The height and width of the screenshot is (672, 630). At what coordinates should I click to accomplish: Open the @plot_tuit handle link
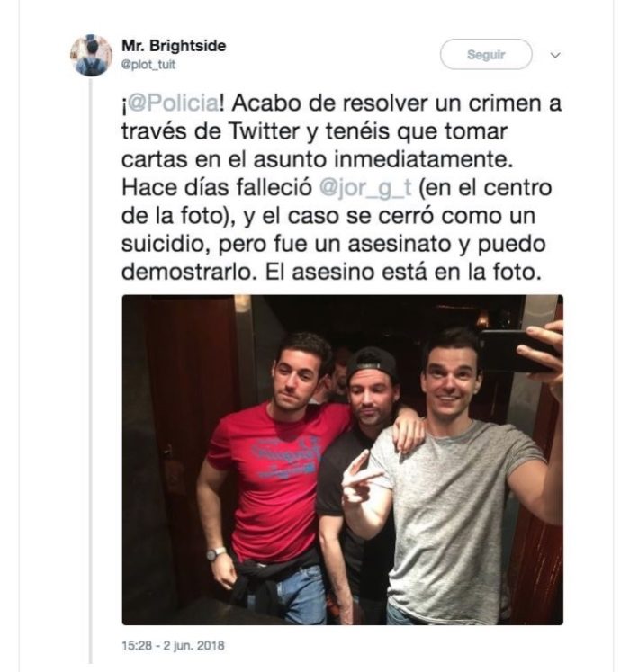pyautogui.click(x=148, y=65)
